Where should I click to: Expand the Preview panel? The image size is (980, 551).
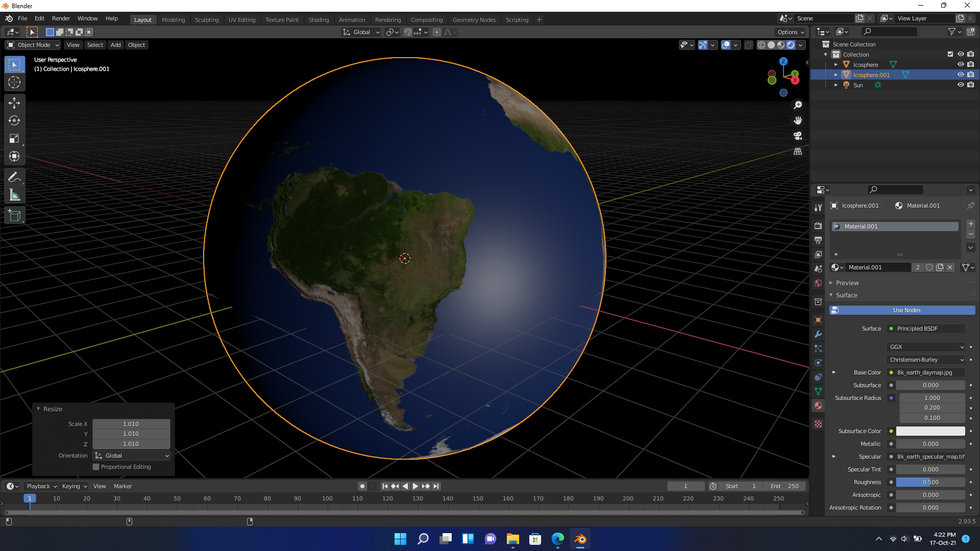pyautogui.click(x=847, y=283)
